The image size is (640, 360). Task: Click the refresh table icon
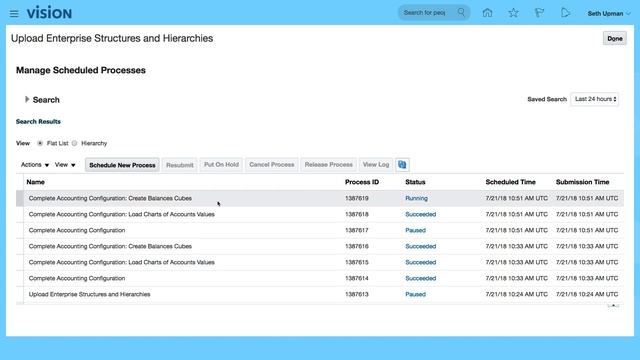402,164
